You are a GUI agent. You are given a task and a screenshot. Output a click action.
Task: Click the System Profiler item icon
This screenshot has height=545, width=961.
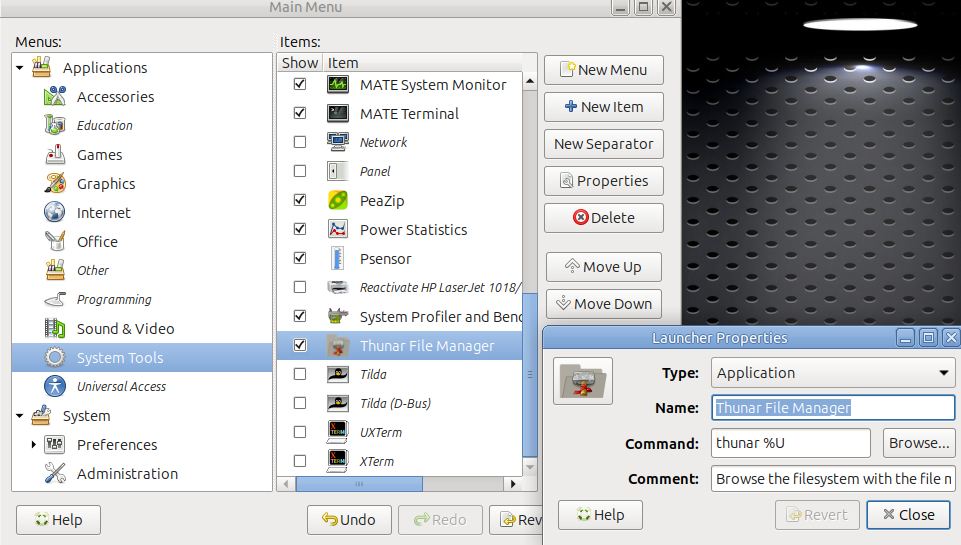338,316
